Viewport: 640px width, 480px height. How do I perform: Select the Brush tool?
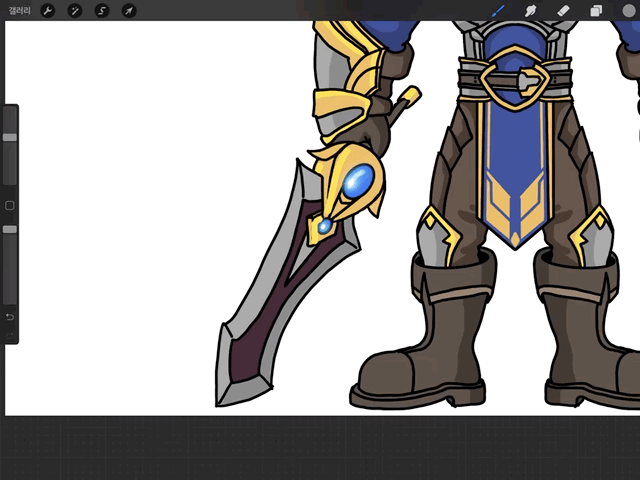pos(498,11)
